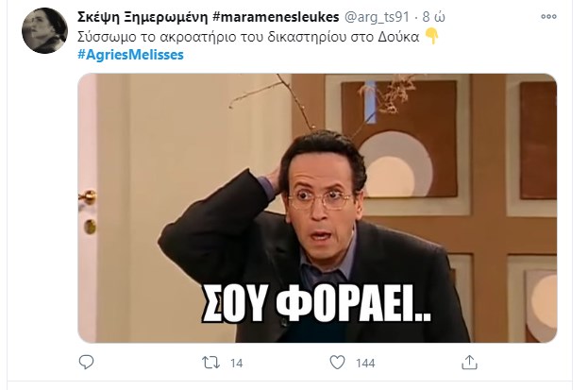Click the circular wall art in image
This screenshot has height=390, width=588.
(x=397, y=164)
